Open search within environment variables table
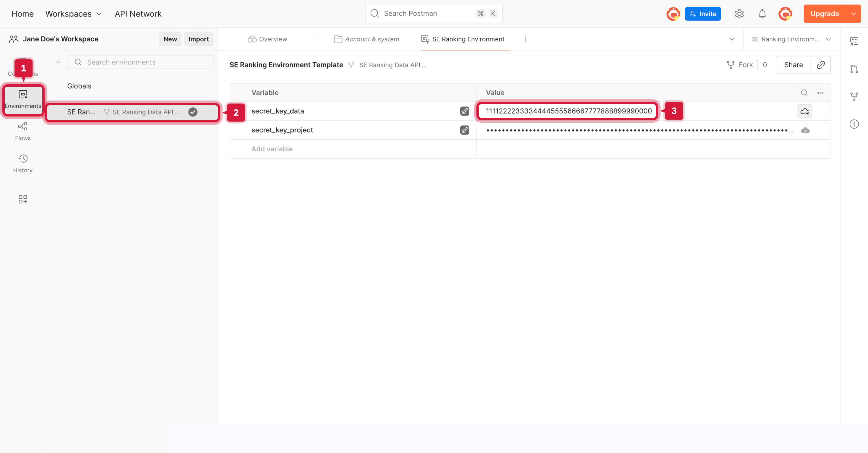The image size is (868, 453). [x=804, y=92]
